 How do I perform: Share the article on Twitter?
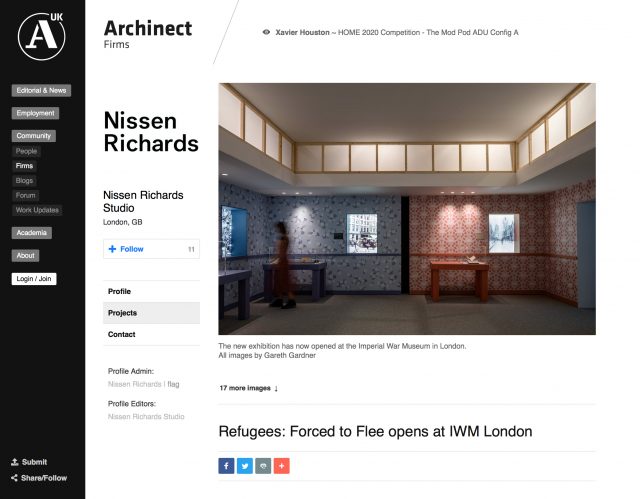coord(245,465)
